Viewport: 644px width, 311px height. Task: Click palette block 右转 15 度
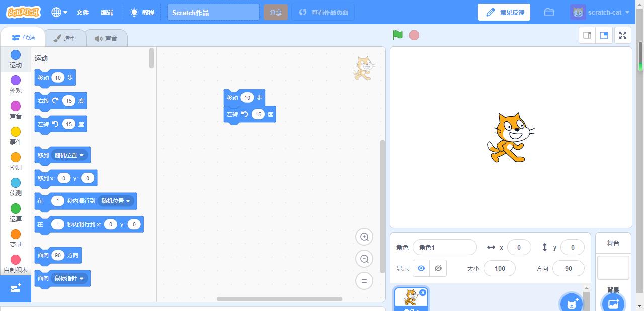pyautogui.click(x=60, y=101)
